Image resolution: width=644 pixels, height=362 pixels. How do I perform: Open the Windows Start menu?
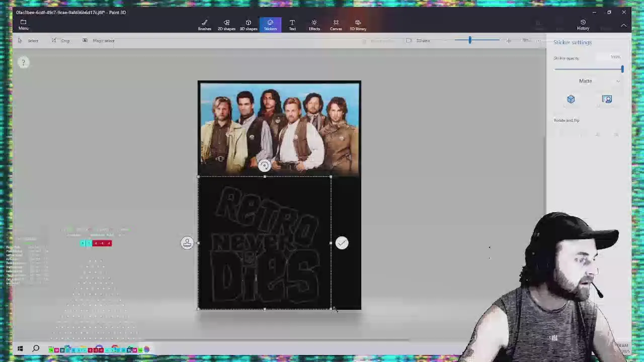[20, 349]
